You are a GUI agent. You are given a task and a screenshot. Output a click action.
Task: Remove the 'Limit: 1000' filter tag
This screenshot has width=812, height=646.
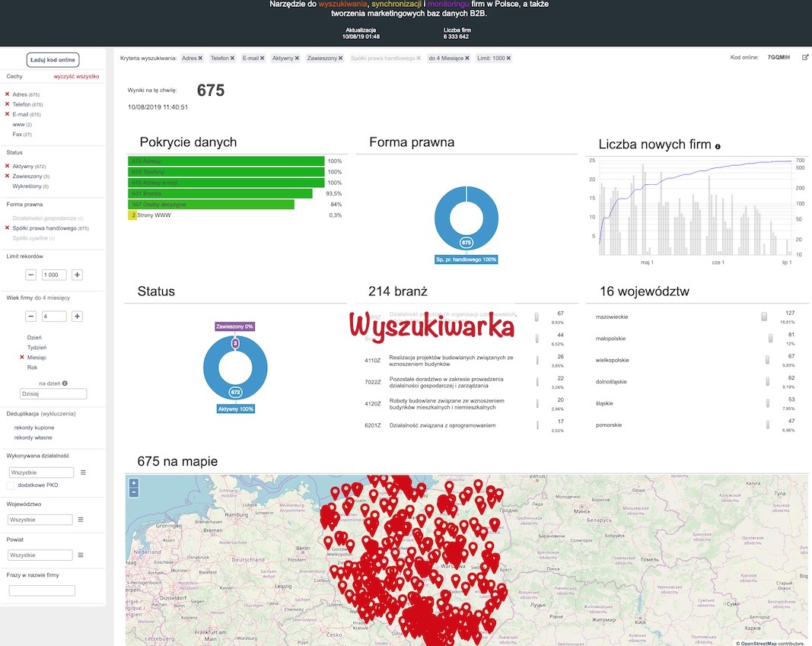508,58
